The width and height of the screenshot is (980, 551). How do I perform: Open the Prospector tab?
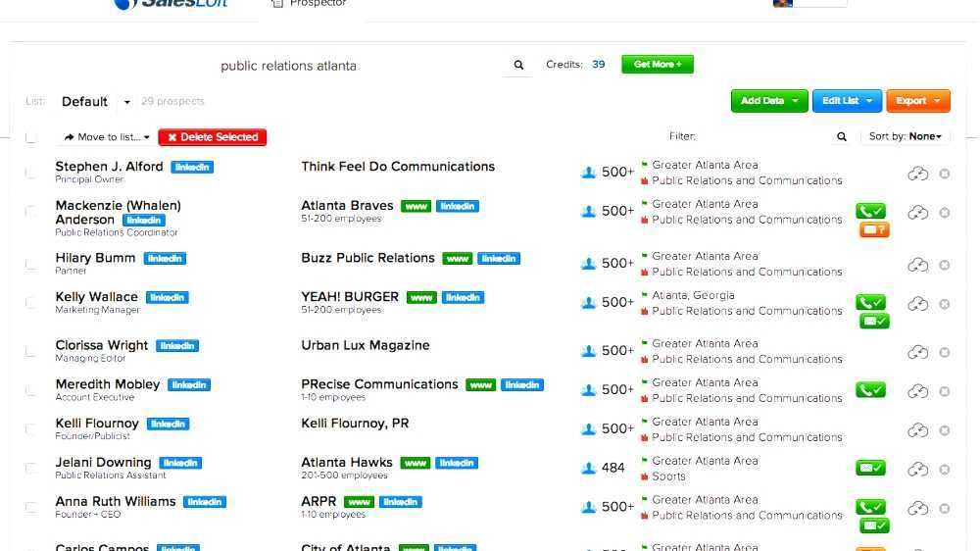(310, 4)
